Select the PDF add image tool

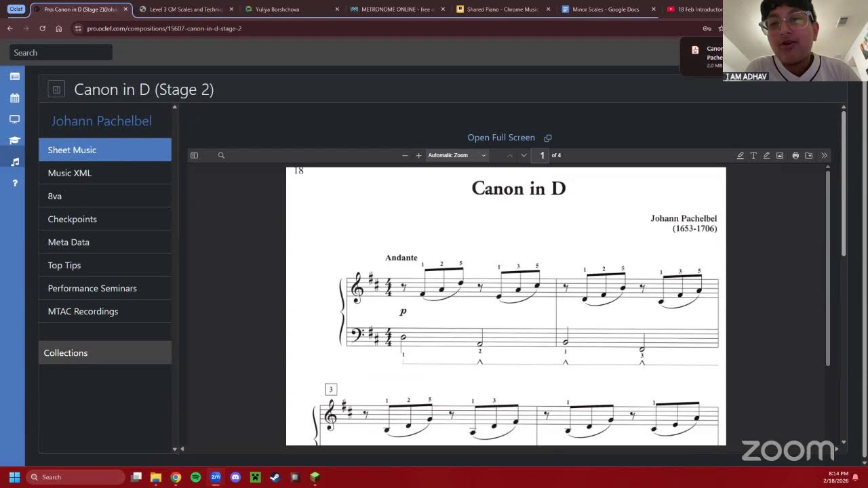click(x=780, y=155)
